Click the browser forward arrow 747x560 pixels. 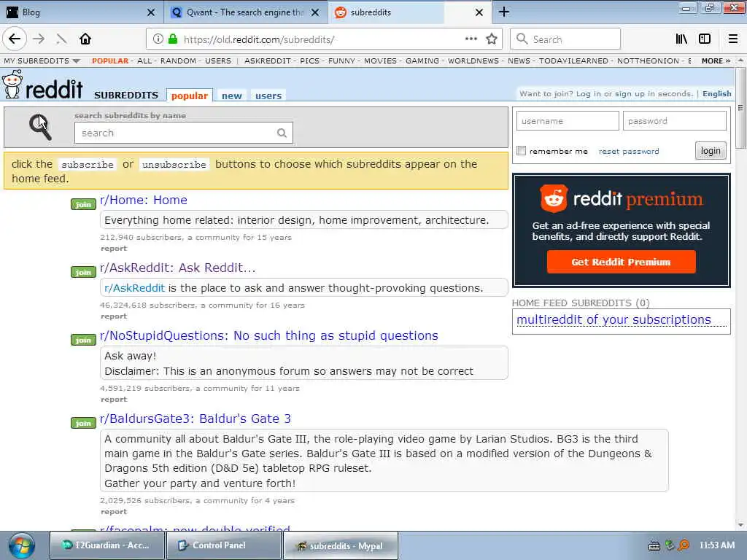tap(39, 39)
